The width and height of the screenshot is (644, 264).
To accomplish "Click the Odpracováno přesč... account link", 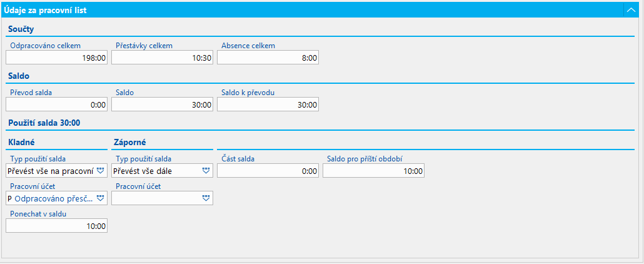I will [53, 198].
